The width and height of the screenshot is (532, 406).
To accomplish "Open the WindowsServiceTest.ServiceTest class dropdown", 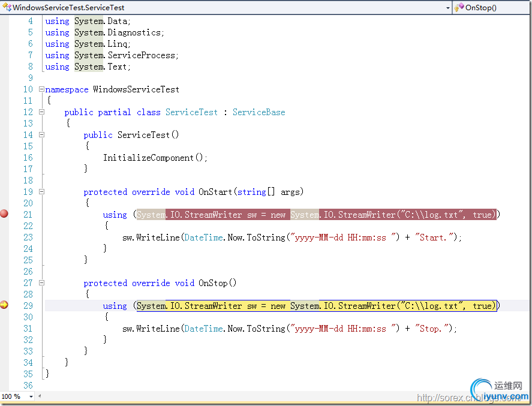I will click(x=448, y=8).
